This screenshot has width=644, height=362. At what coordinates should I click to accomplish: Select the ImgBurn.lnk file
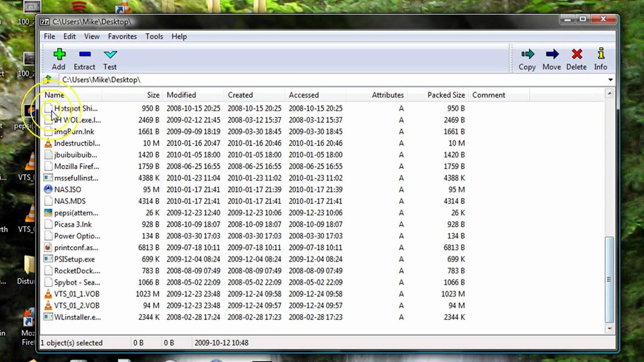click(x=74, y=132)
